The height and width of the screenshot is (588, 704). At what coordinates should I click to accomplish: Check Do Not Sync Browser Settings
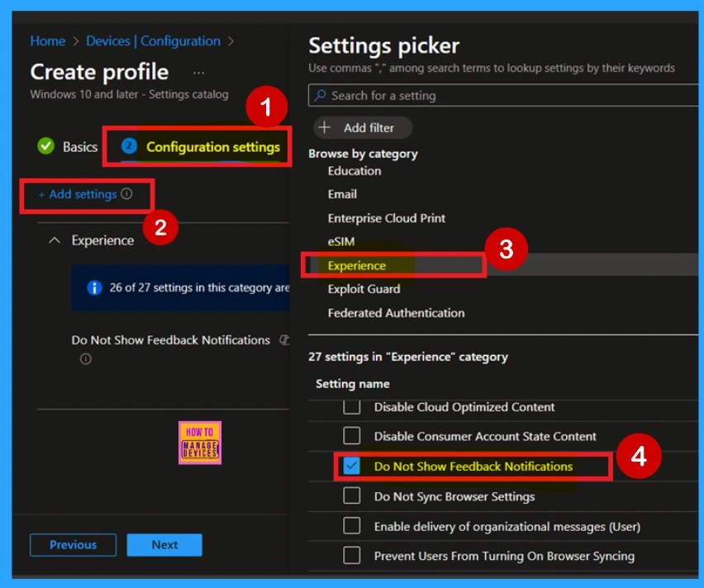point(351,496)
